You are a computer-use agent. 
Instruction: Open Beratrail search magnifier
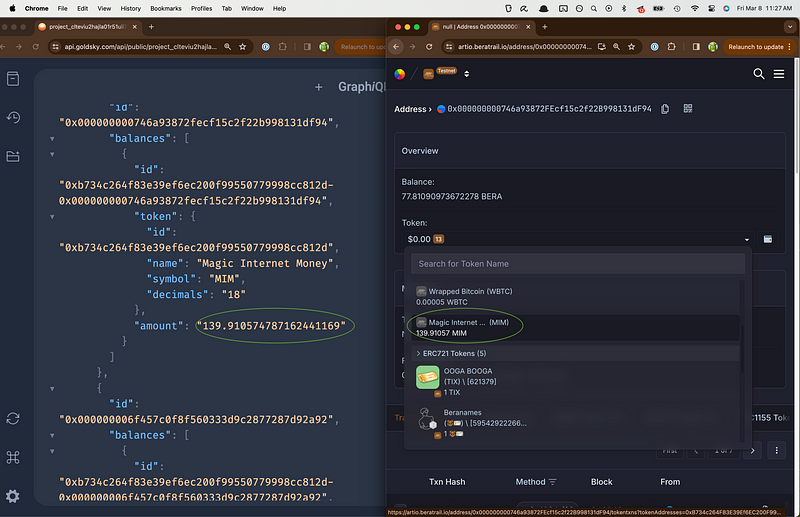[759, 74]
